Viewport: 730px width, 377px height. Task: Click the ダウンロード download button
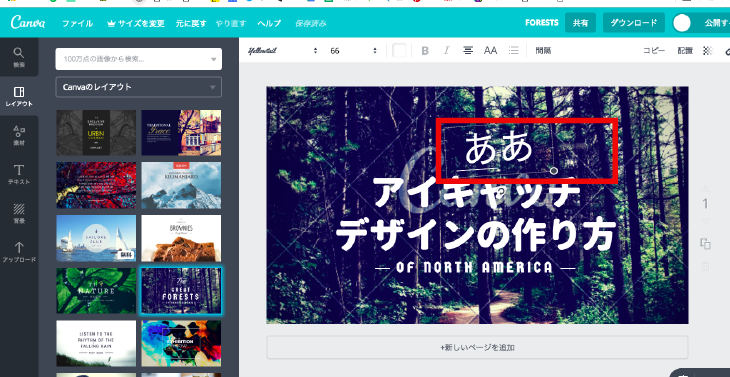click(x=634, y=23)
